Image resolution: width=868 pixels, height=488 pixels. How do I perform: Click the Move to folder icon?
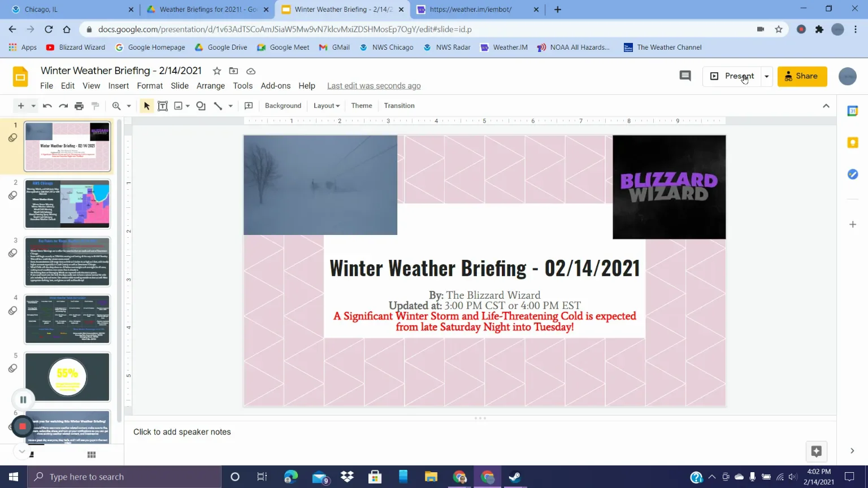click(233, 71)
